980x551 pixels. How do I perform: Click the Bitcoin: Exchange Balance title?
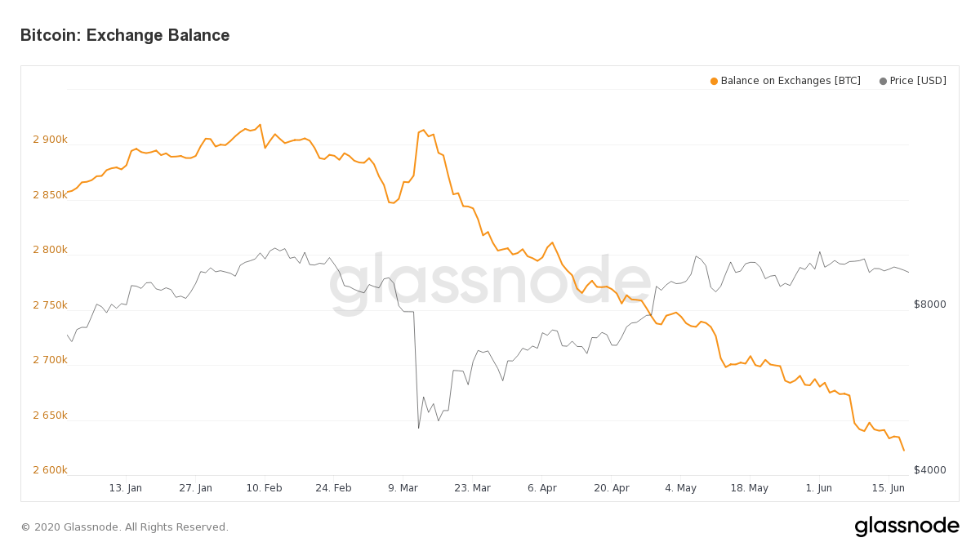tap(125, 35)
